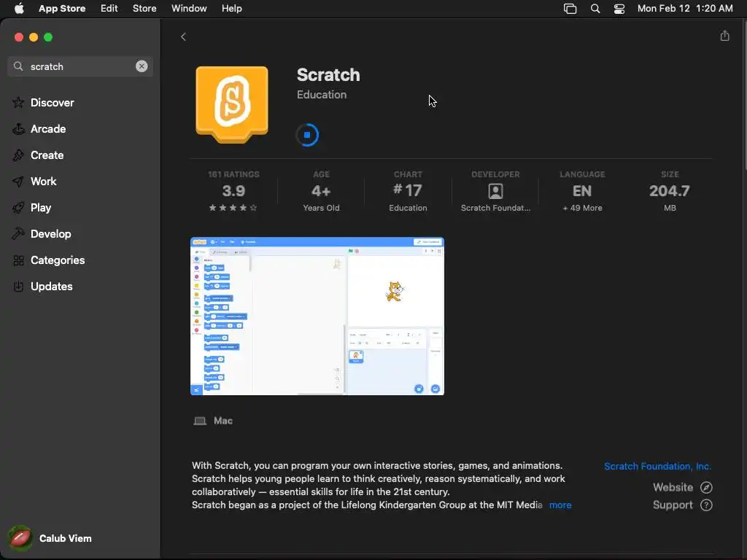Click the 4+ age rating
The image size is (747, 560).
(321, 190)
